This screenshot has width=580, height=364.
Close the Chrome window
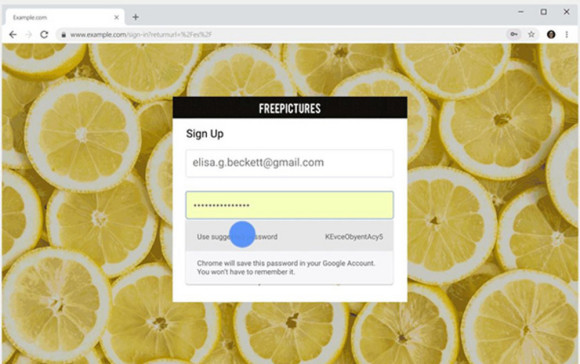(566, 12)
